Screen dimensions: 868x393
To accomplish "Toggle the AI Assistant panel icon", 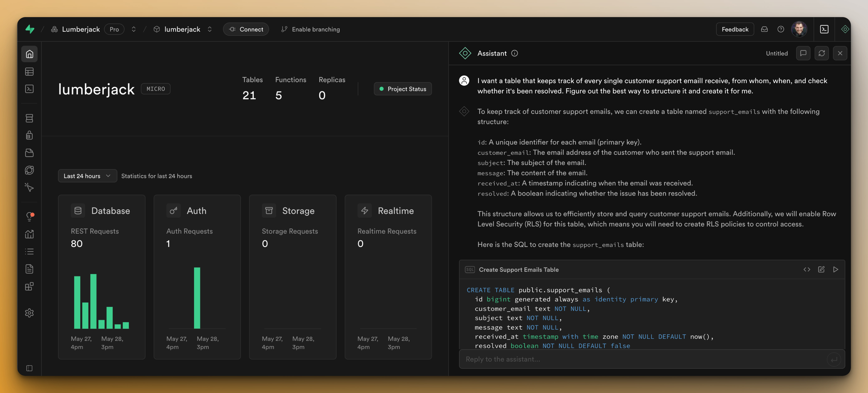I will click(x=844, y=29).
